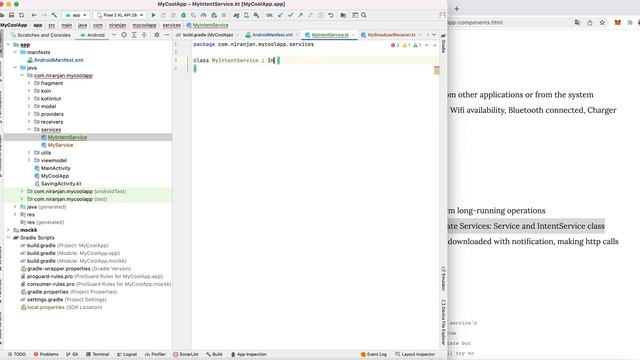Expand the fragment package
This screenshot has width=640, height=360.
pos(29,83)
